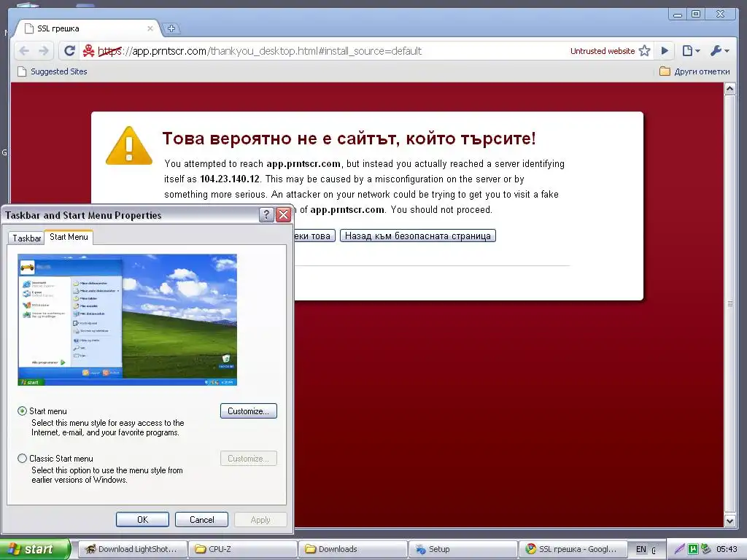This screenshot has width=747, height=560.
Task: Switch to Download LightShot taskbar item
Action: coord(133,549)
